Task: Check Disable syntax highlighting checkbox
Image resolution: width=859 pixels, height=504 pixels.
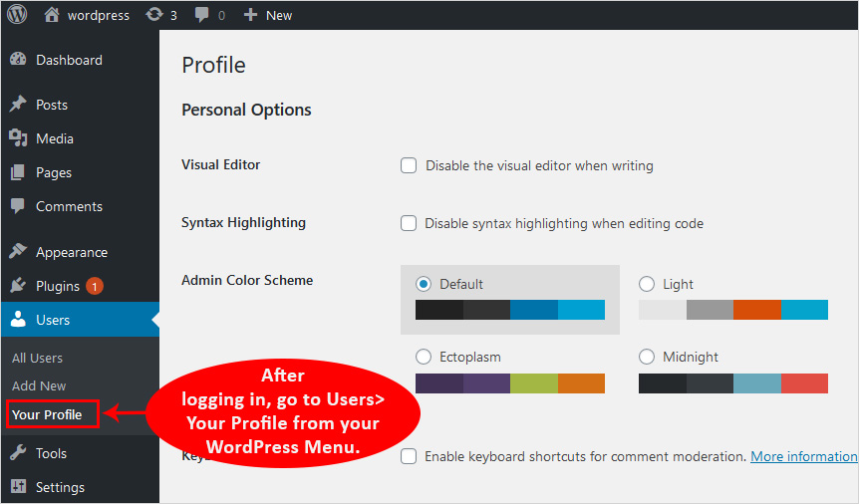Action: click(x=409, y=223)
